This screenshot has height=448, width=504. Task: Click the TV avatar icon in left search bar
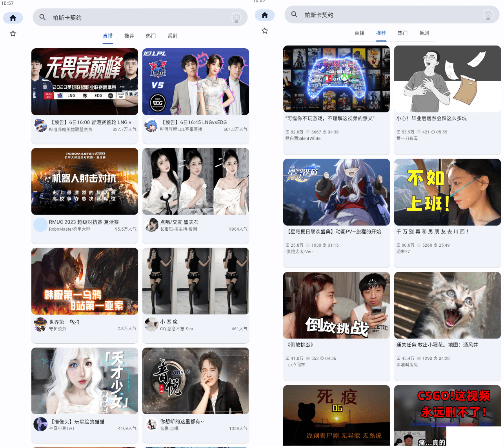click(236, 18)
